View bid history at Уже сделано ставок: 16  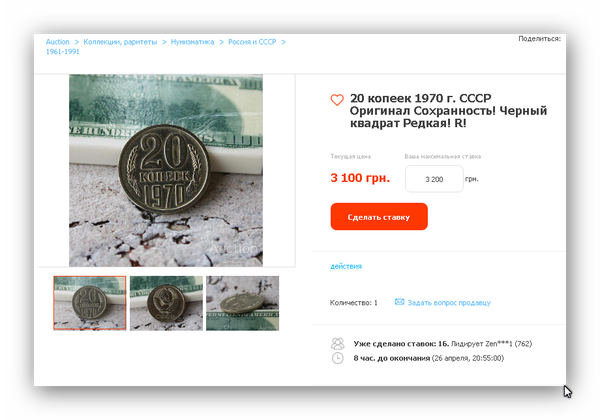pyautogui.click(x=401, y=343)
